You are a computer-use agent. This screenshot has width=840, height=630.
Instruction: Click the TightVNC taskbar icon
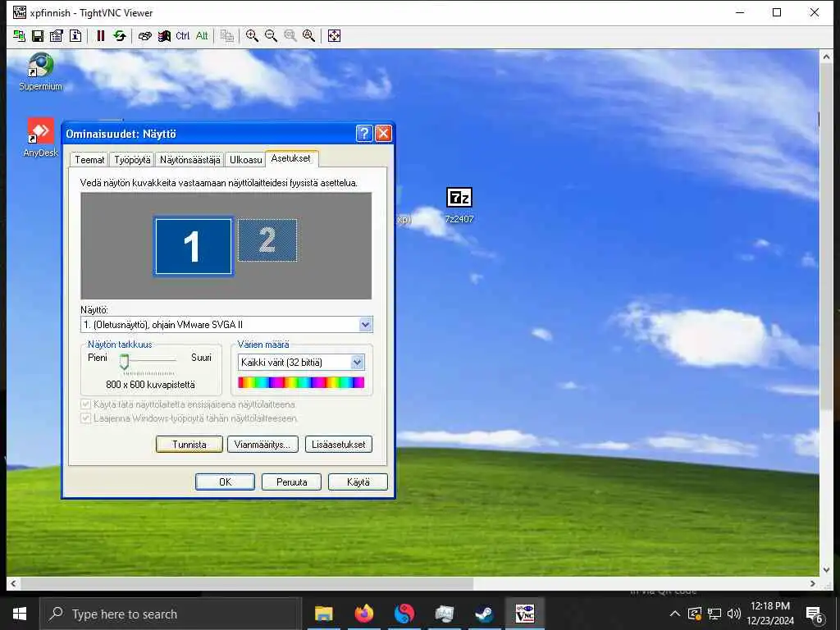click(x=525, y=614)
